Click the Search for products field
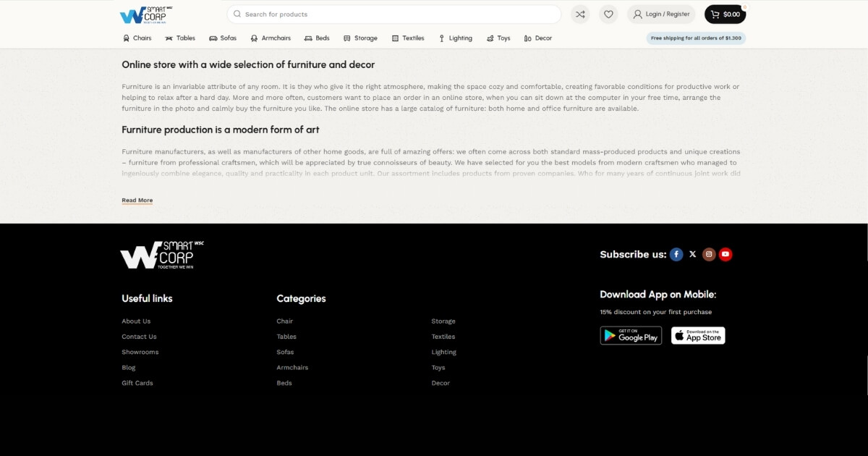The image size is (868, 456). pos(394,14)
